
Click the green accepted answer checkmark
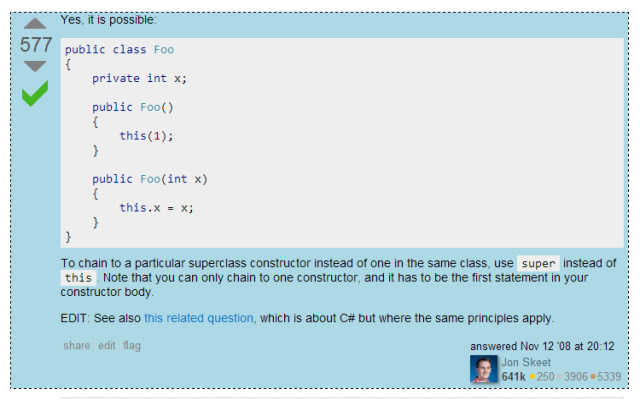[35, 93]
